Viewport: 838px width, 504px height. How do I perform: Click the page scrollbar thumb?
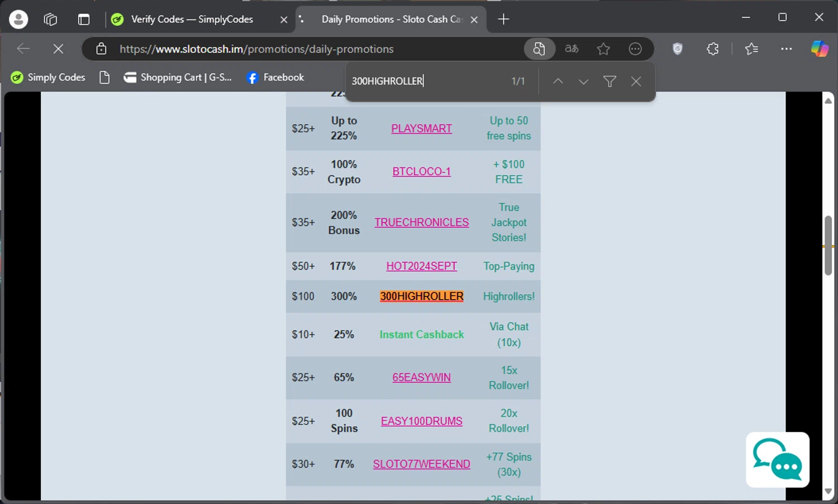[829, 246]
